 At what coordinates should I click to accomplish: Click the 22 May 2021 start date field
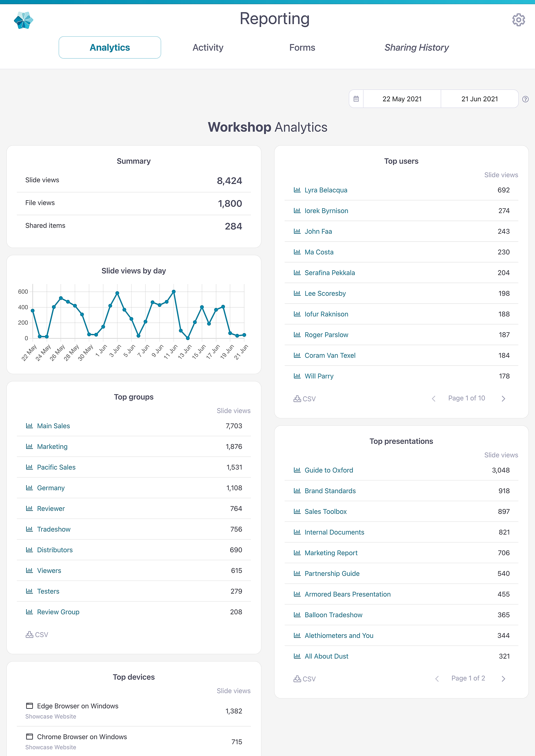pos(402,99)
